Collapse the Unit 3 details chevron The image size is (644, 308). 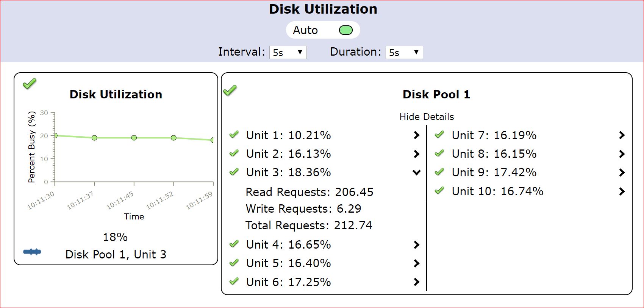(416, 173)
